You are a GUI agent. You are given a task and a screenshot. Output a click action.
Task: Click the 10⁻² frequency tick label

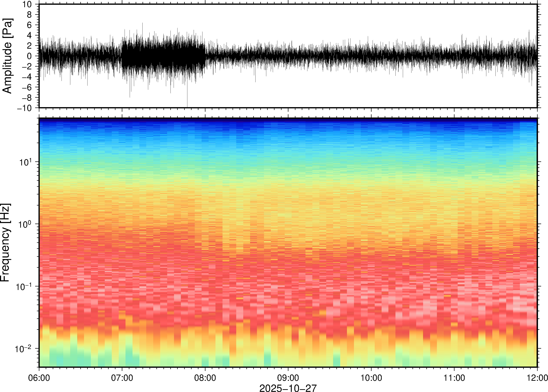23,349
